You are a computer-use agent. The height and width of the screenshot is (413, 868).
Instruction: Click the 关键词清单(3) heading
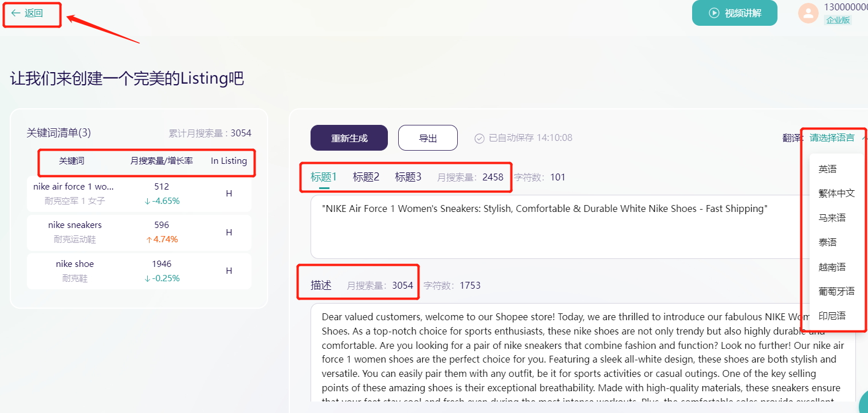tap(58, 133)
